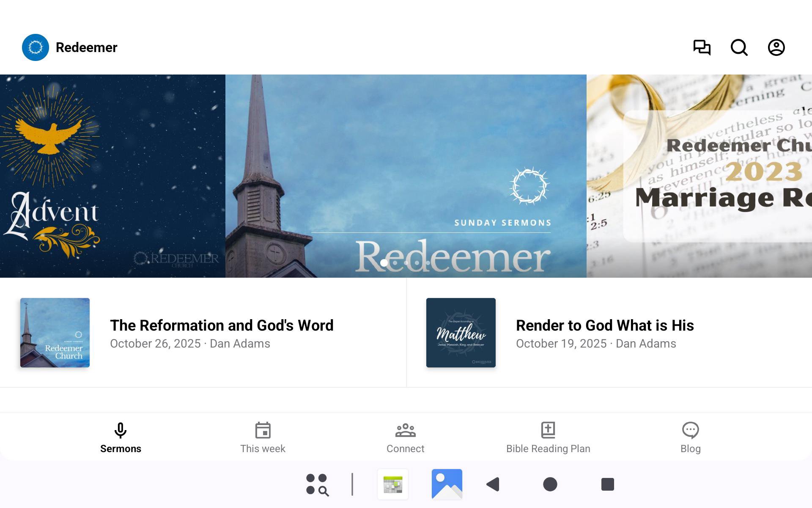
Task: Tap the Redeemer Church steeple thumbnail
Action: coord(55,333)
